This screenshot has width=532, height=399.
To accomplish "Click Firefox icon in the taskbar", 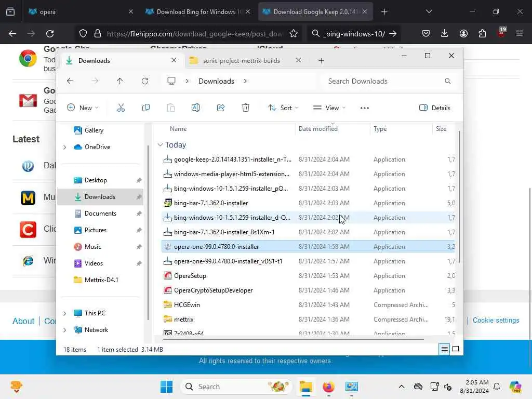I will 328,387.
